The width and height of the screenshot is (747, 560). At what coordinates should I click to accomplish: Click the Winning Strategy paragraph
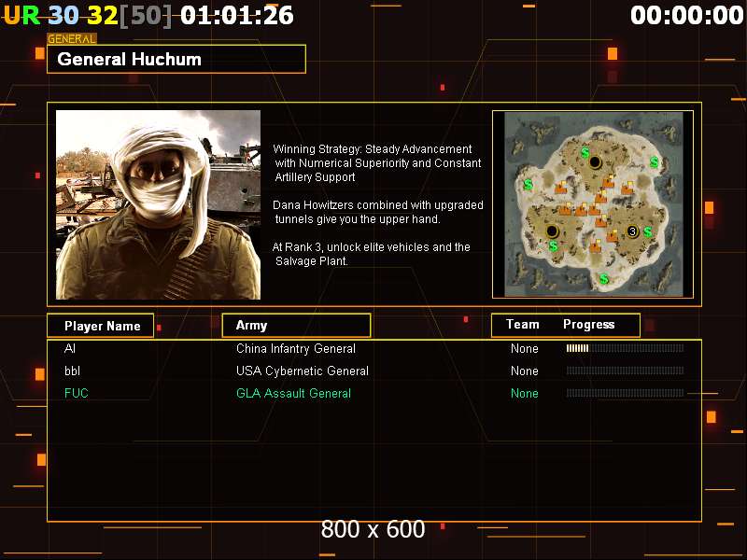(377, 162)
